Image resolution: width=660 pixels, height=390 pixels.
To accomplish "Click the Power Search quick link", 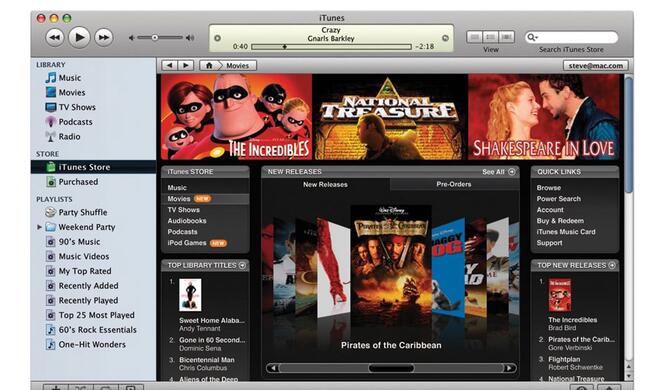I will 559,199.
